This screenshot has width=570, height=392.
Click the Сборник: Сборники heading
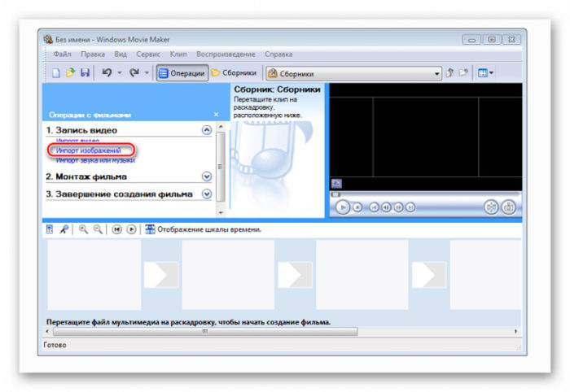(277, 89)
